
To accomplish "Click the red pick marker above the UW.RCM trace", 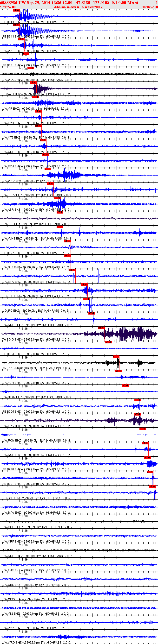I will click(x=143, y=429).
